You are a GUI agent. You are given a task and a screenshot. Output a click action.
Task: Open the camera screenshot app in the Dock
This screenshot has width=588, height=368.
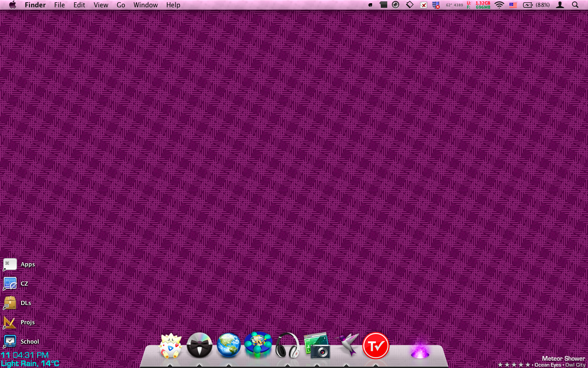point(317,345)
